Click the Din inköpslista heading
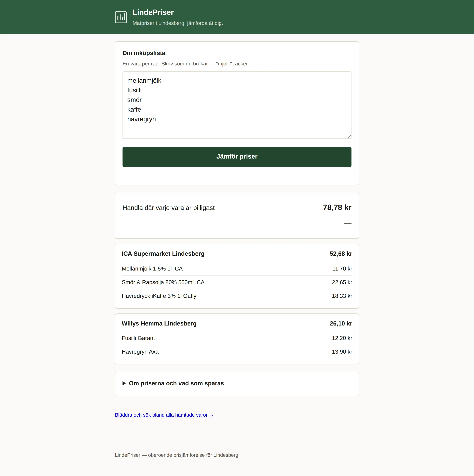474x476 pixels. point(144,53)
